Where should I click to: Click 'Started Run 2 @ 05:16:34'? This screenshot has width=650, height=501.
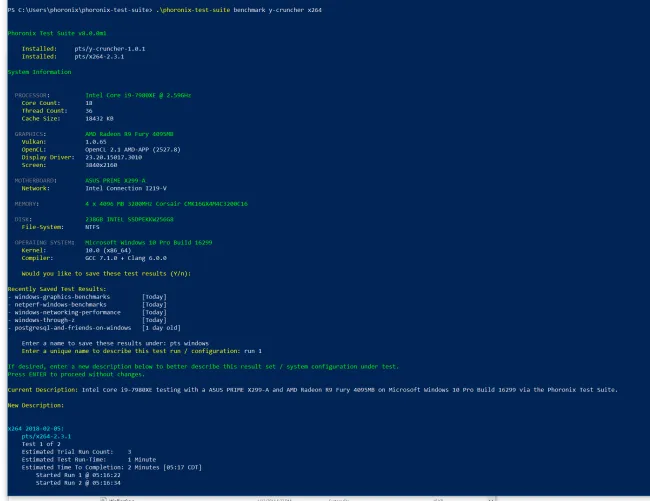click(78, 483)
